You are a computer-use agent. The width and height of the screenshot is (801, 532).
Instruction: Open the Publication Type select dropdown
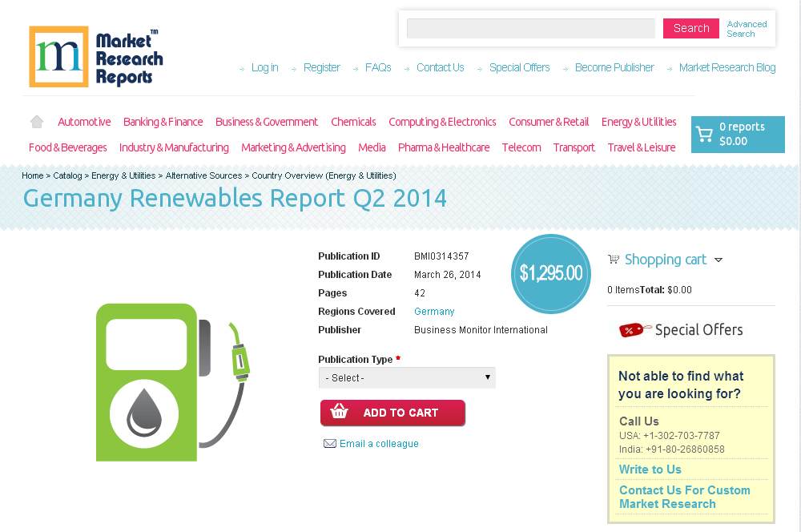click(407, 377)
